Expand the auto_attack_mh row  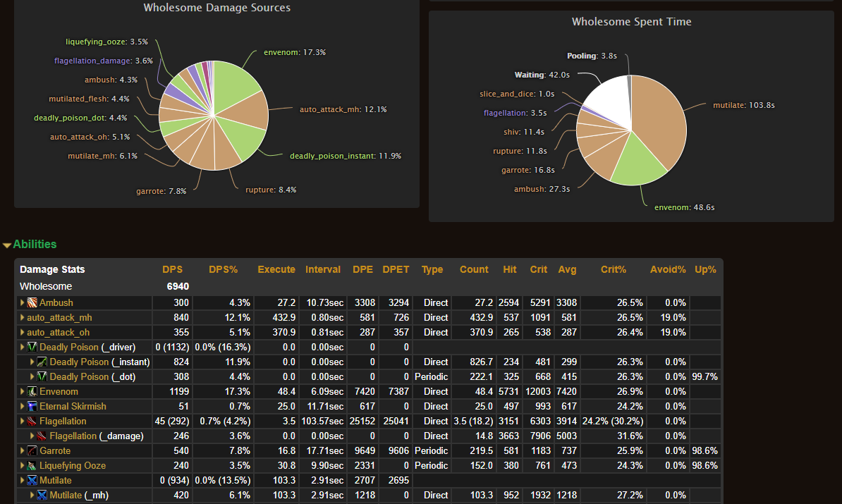point(22,318)
